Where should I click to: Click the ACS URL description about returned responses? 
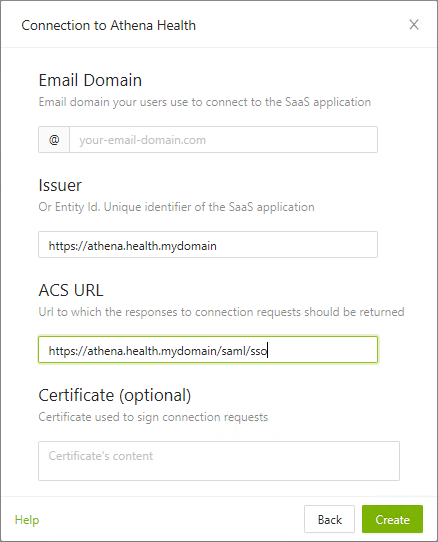(221, 312)
